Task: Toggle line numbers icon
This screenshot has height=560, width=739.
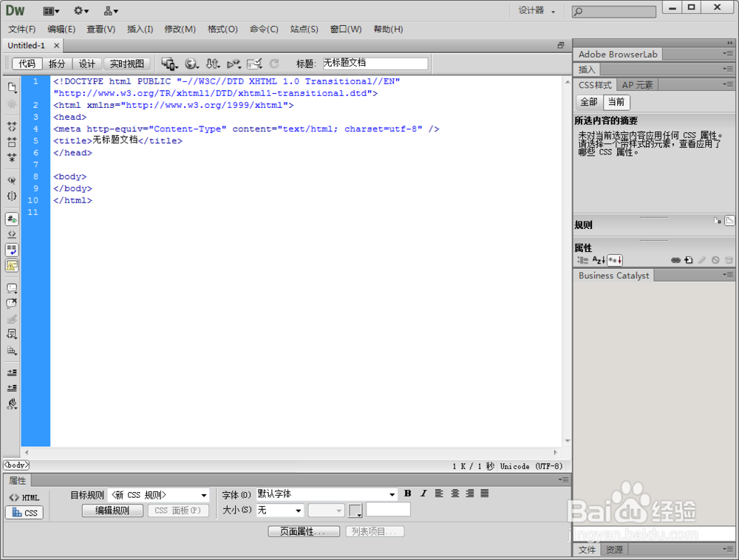Action: 12,219
